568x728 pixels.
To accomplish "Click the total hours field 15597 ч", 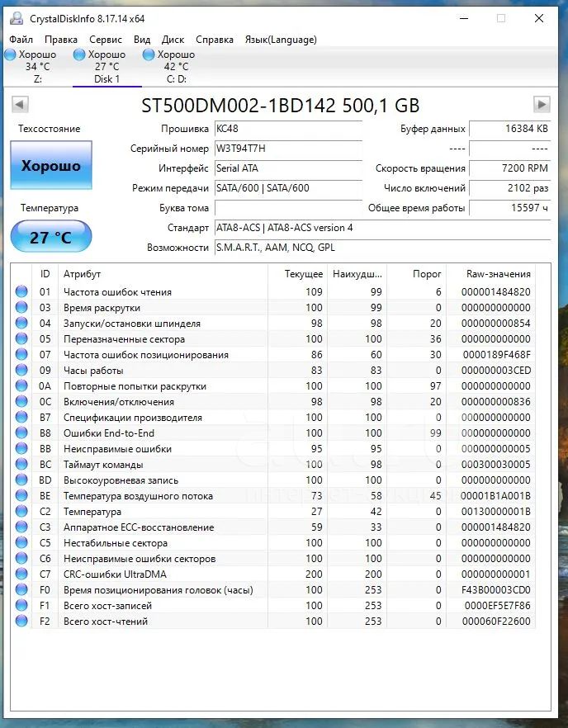I will pyautogui.click(x=510, y=208).
